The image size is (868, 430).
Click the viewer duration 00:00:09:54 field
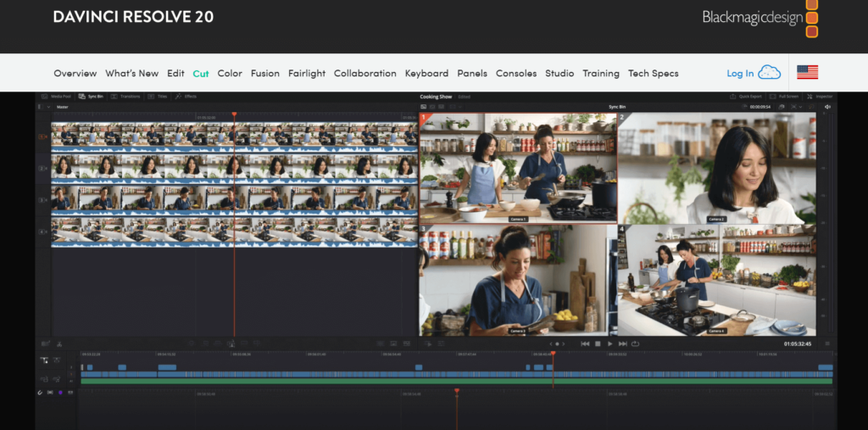pos(761,106)
